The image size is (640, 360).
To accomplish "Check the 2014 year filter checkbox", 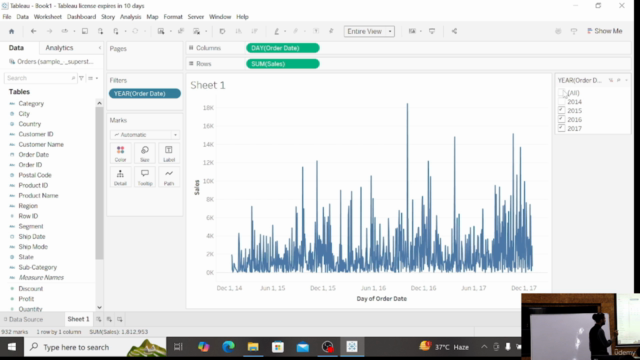I will (562, 102).
